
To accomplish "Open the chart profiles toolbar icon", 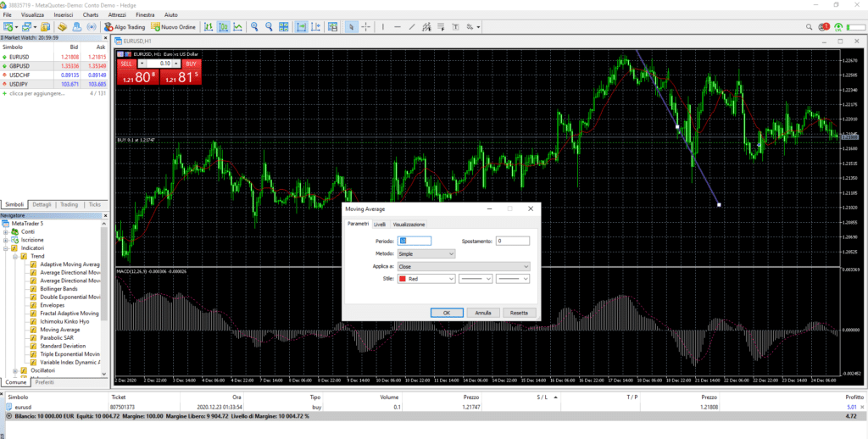I will [x=26, y=26].
